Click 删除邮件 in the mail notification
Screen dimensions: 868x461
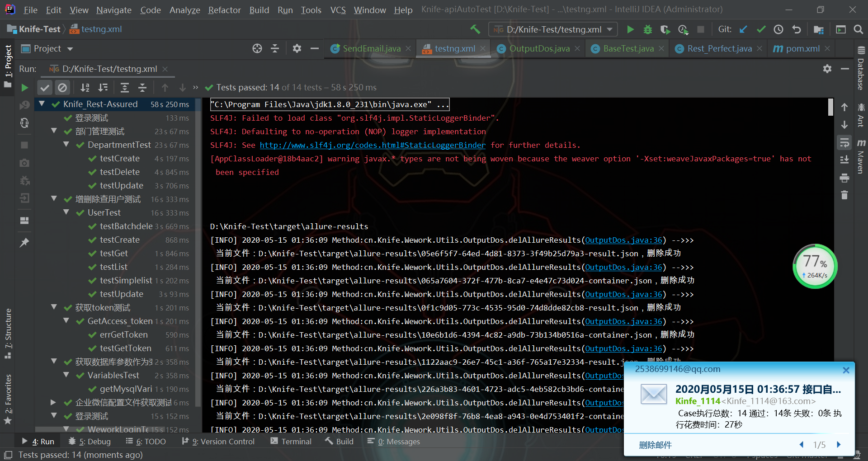click(655, 445)
